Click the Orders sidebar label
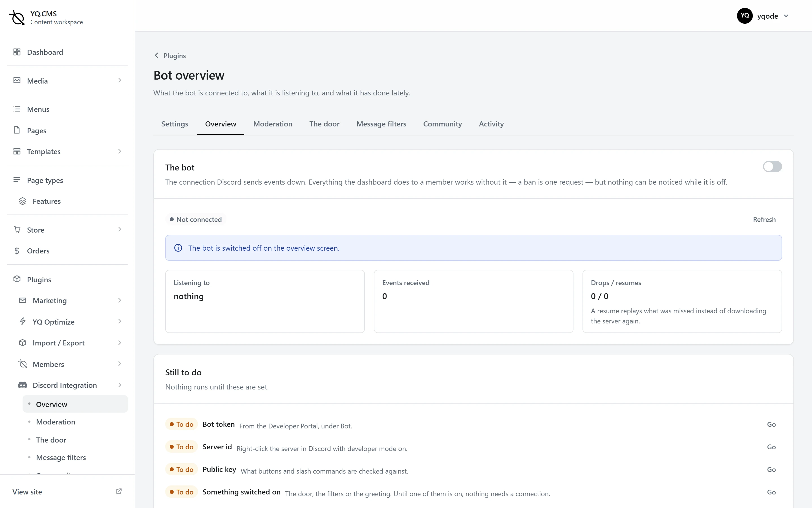This screenshot has width=812, height=508. click(38, 251)
